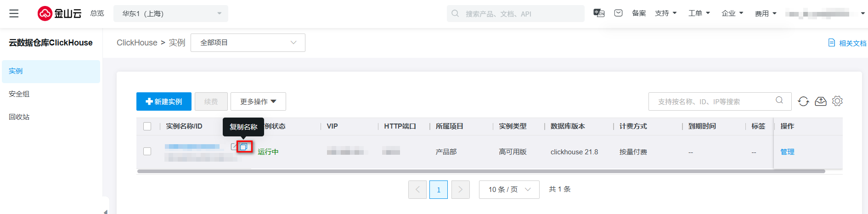Click the 到期时间 column header
The height and width of the screenshot is (214, 868).
coord(702,126)
